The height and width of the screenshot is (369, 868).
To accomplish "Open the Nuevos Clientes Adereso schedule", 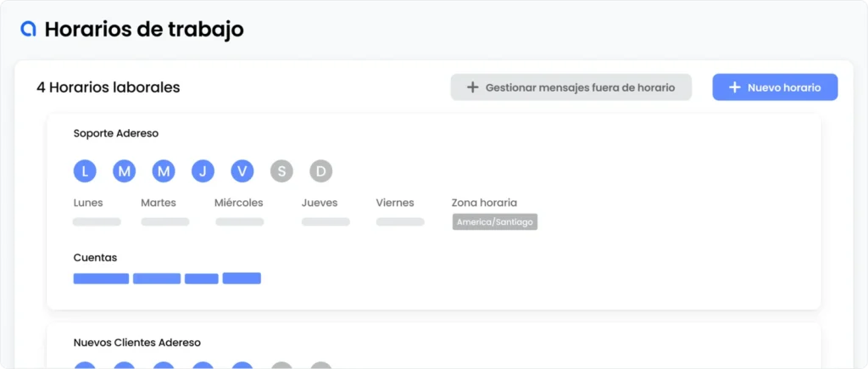I will coord(137,343).
